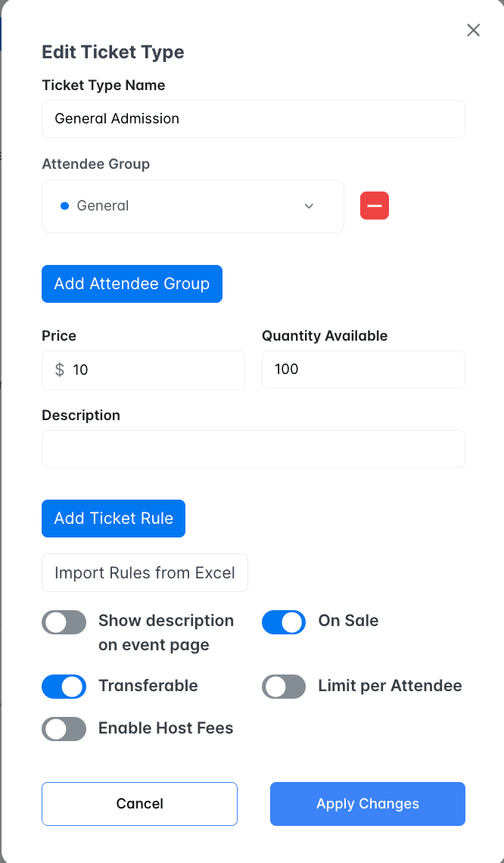Click the blue dot next to General
The image size is (504, 863).
click(x=64, y=205)
